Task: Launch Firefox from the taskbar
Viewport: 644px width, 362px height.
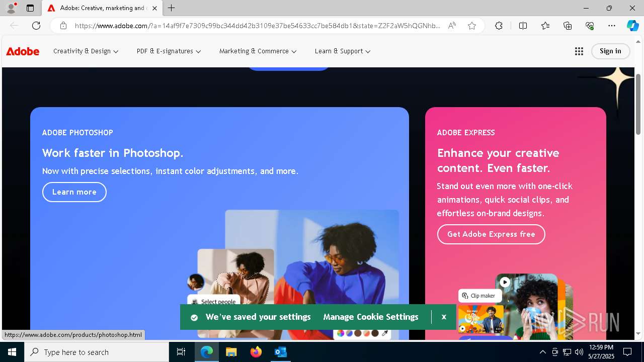Action: point(256,352)
